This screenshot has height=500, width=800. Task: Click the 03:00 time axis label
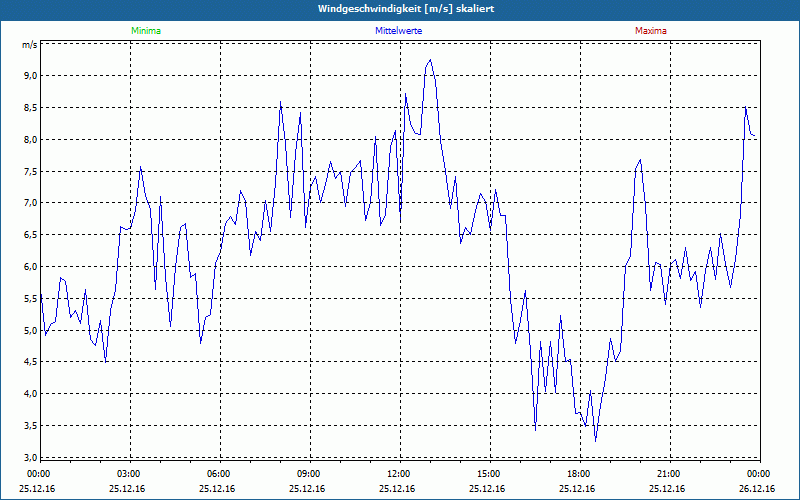pos(131,474)
